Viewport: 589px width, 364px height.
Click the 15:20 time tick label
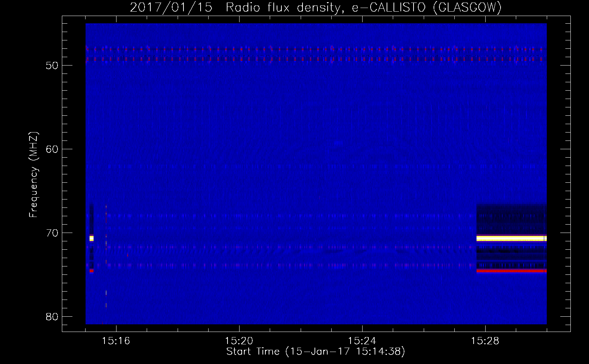tap(239, 341)
